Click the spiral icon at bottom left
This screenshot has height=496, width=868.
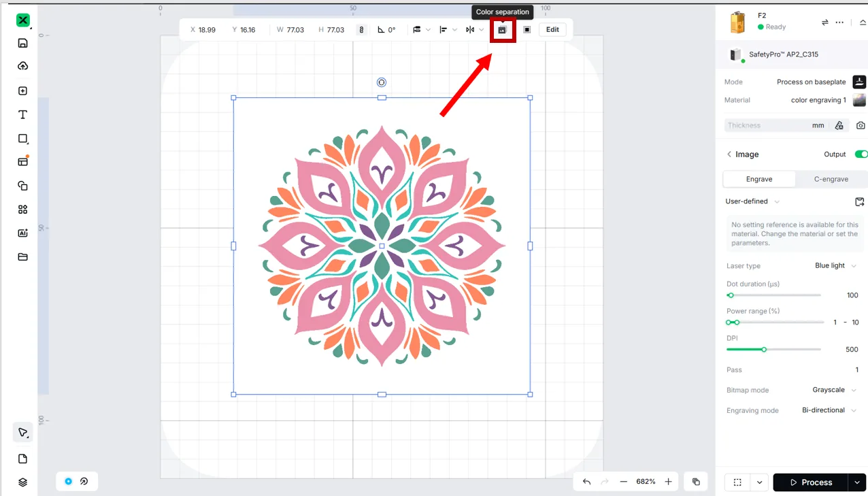[84, 481]
